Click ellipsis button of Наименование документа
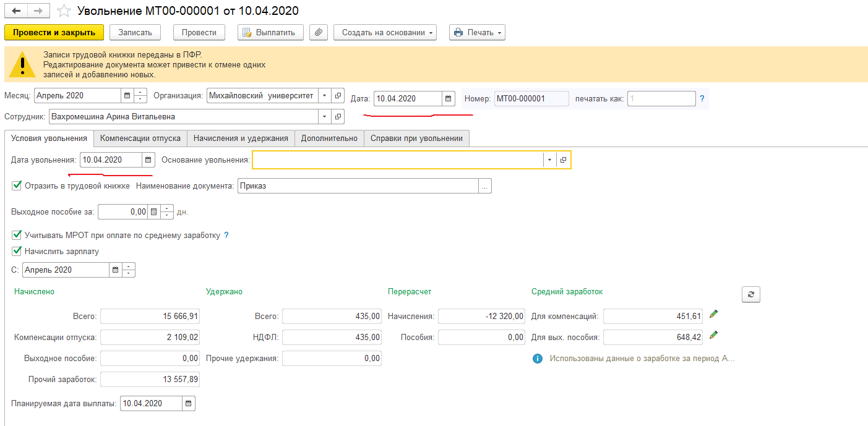 pos(485,186)
